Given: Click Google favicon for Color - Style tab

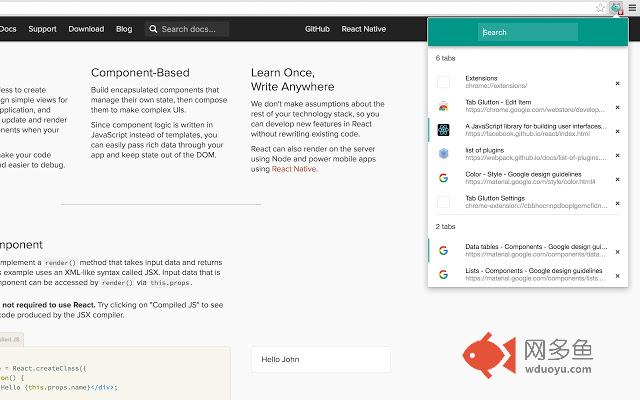Looking at the screenshot, I should point(443,178).
